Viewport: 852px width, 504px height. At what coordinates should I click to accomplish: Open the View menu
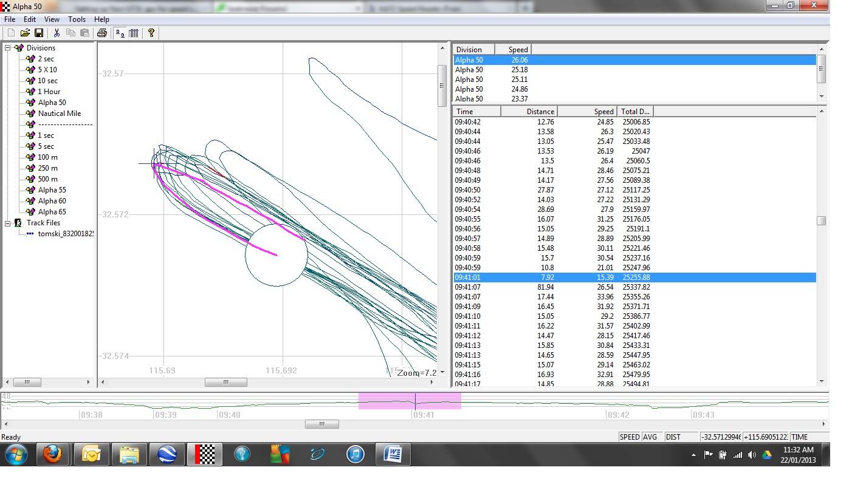coord(52,19)
